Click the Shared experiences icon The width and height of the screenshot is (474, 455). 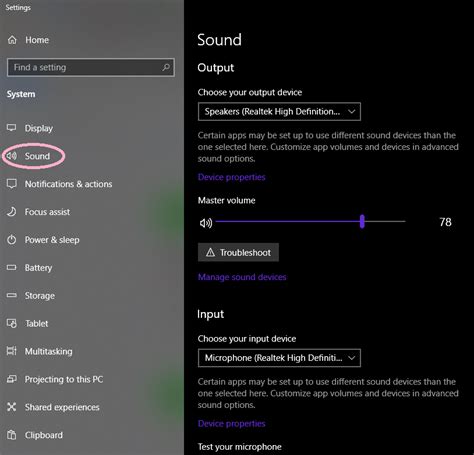(x=12, y=407)
